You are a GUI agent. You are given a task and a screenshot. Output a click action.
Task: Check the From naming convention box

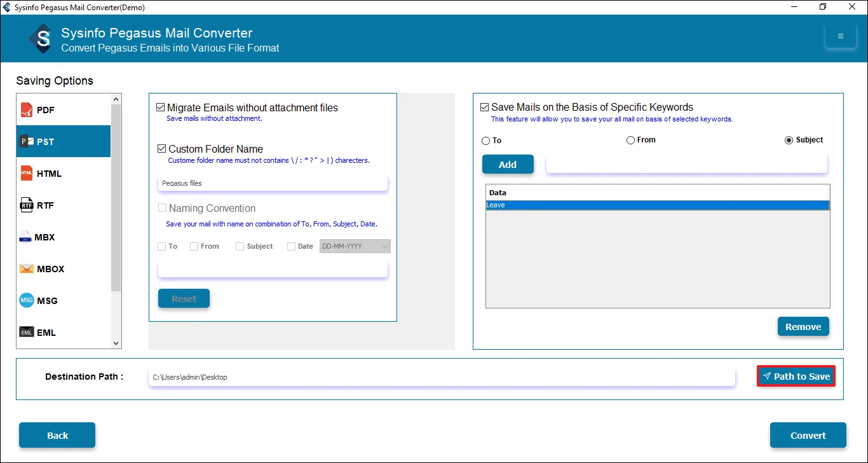194,246
